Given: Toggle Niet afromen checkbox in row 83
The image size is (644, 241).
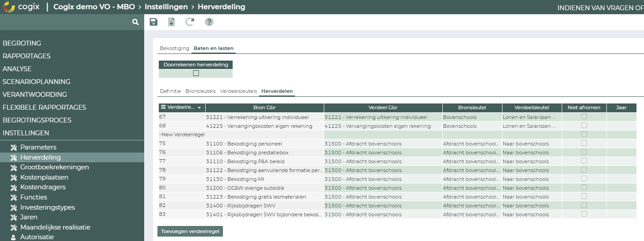Looking at the screenshot, I should coord(584,214).
